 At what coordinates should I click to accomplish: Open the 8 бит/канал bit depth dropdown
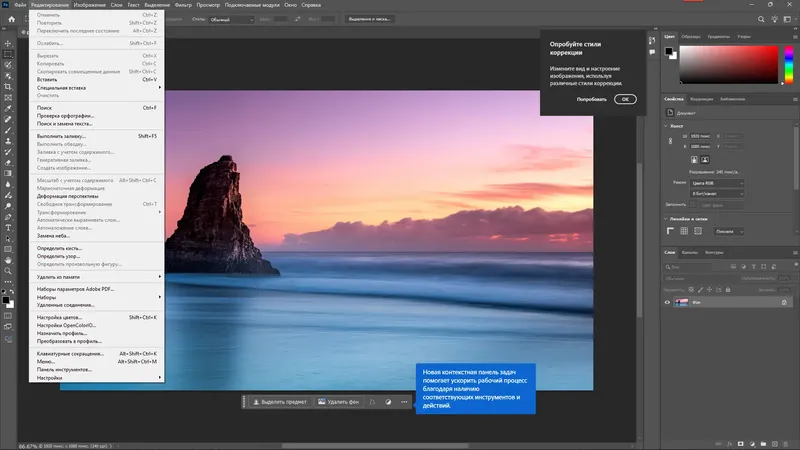pyautogui.click(x=718, y=193)
